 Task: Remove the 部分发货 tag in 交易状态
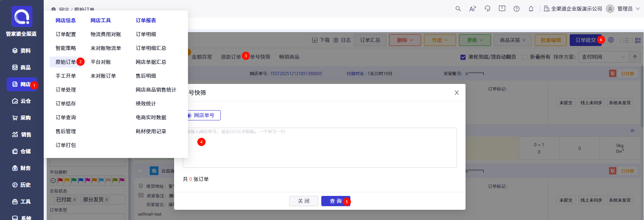[107, 200]
